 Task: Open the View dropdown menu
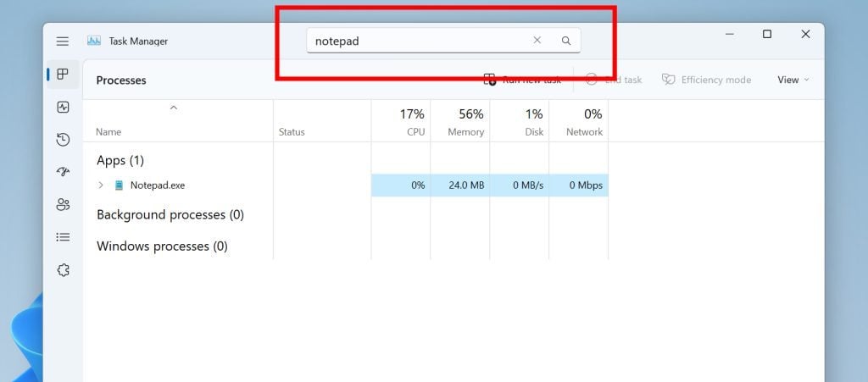tap(793, 80)
